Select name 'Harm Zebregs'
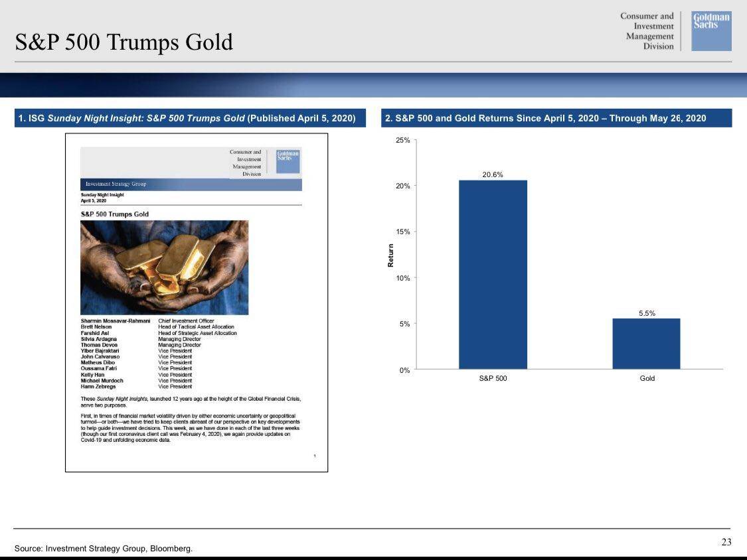Screen dimensions: 747x560 click(x=98, y=386)
